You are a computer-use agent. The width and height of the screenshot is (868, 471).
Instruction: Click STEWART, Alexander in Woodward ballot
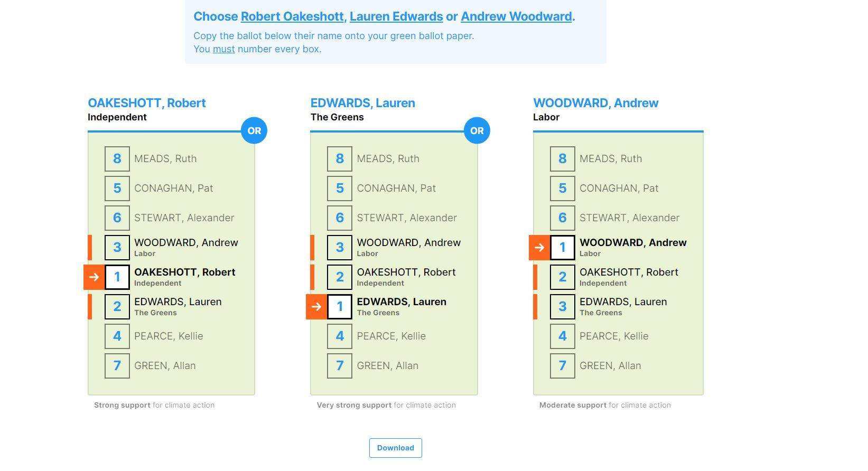[629, 218]
